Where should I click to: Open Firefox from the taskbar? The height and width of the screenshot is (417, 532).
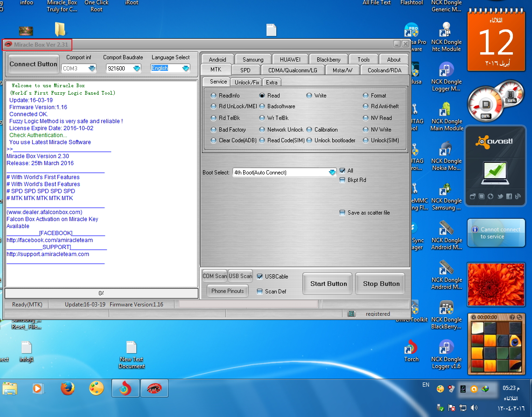pos(68,389)
